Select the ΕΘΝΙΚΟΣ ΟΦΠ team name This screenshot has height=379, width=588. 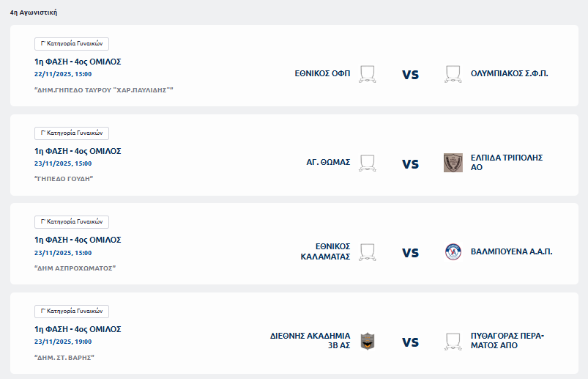322,73
